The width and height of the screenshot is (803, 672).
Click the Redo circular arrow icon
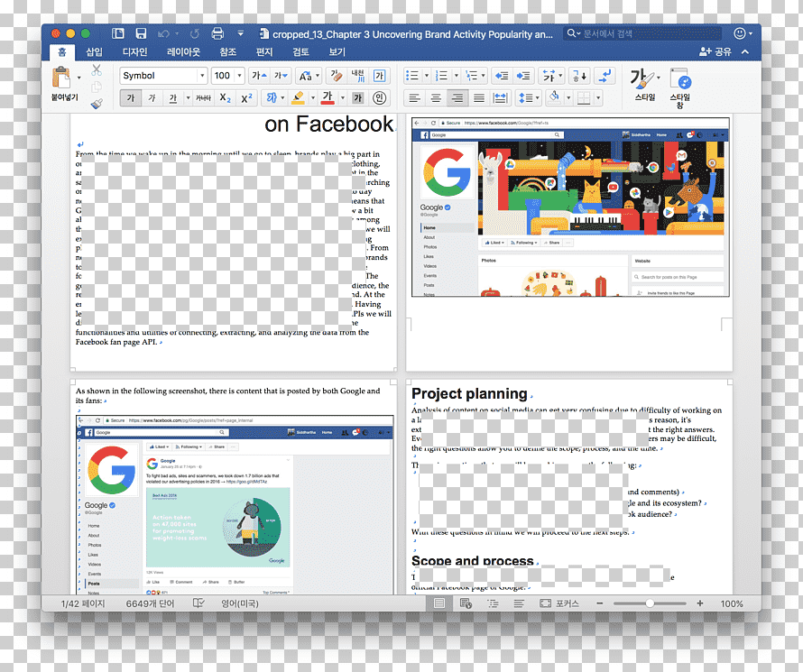pos(195,33)
